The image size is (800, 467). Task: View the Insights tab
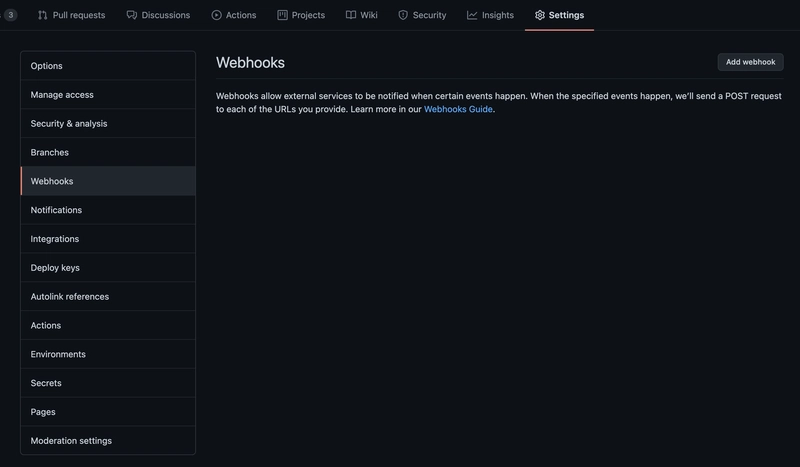(490, 15)
